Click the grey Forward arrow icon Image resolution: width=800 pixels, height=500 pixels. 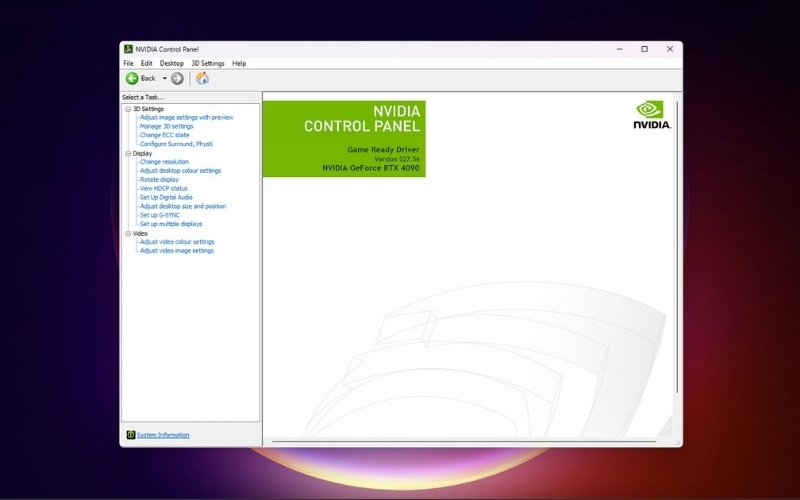pyautogui.click(x=177, y=78)
